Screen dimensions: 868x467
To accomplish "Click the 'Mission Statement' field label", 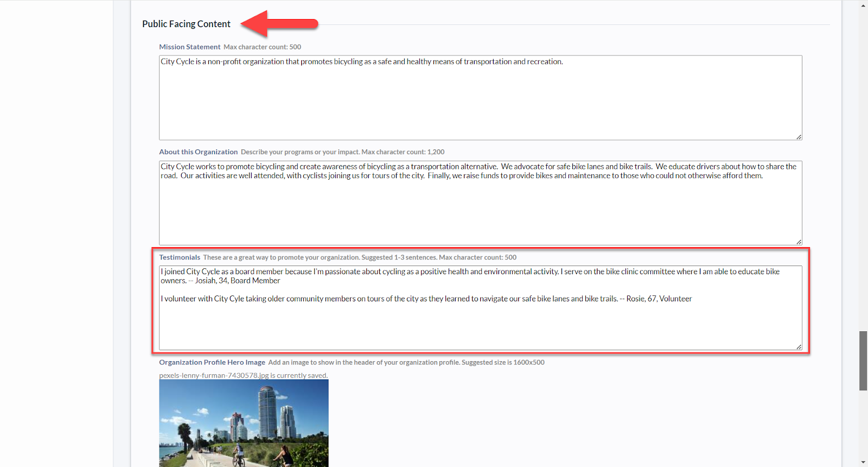I will 190,47.
